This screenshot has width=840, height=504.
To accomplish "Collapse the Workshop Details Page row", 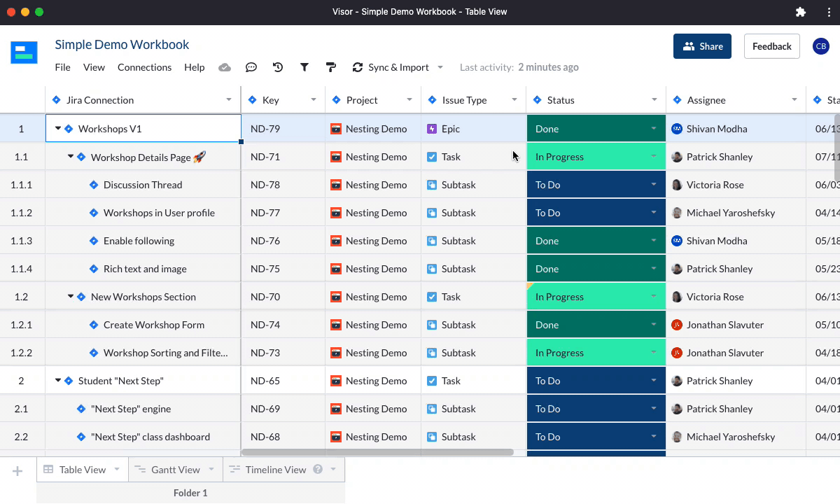I will [x=71, y=157].
